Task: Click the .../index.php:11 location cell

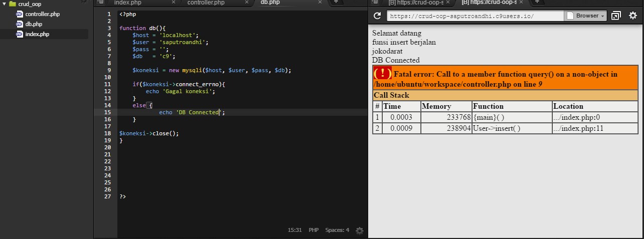Action: (595, 128)
